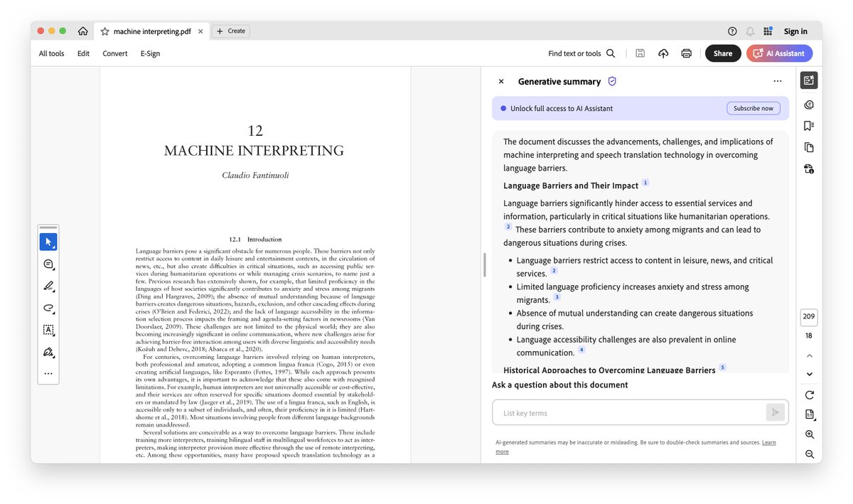Click the Create button
The width and height of the screenshot is (853, 504).
click(231, 31)
